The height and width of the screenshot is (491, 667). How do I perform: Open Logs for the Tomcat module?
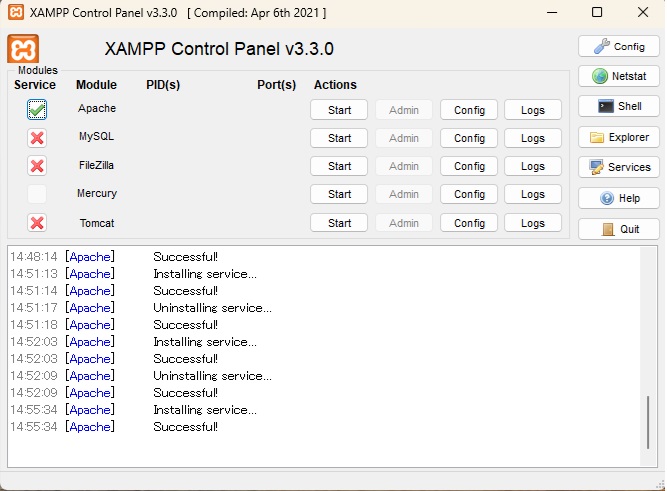pyautogui.click(x=533, y=223)
